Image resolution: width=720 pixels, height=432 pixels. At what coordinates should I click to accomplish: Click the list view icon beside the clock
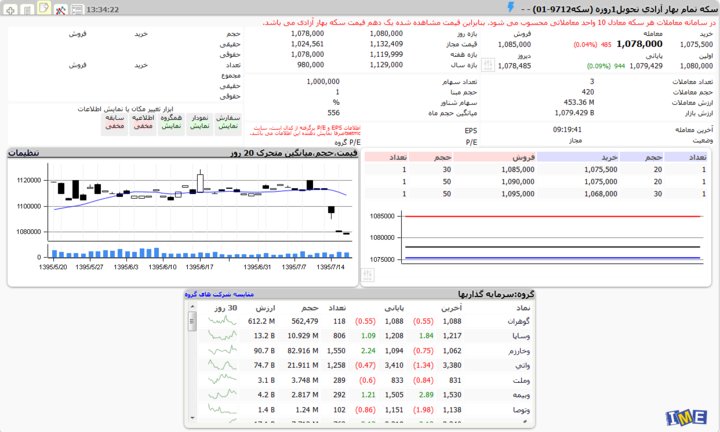[x=78, y=8]
